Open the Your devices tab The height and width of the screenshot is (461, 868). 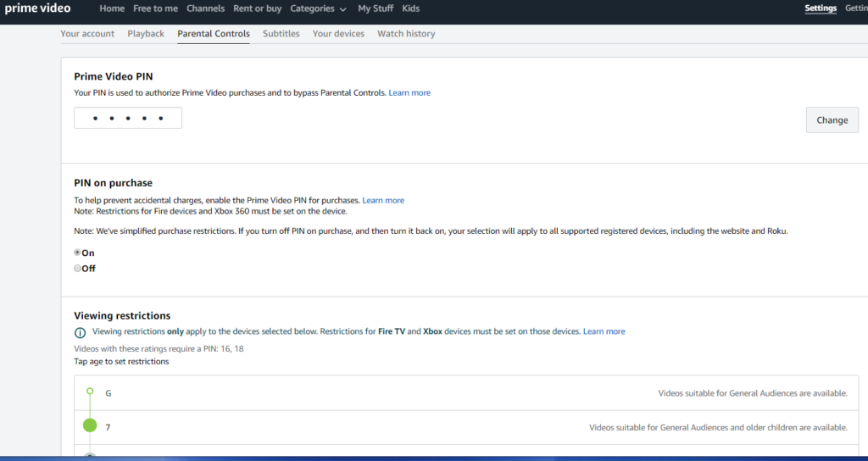338,34
